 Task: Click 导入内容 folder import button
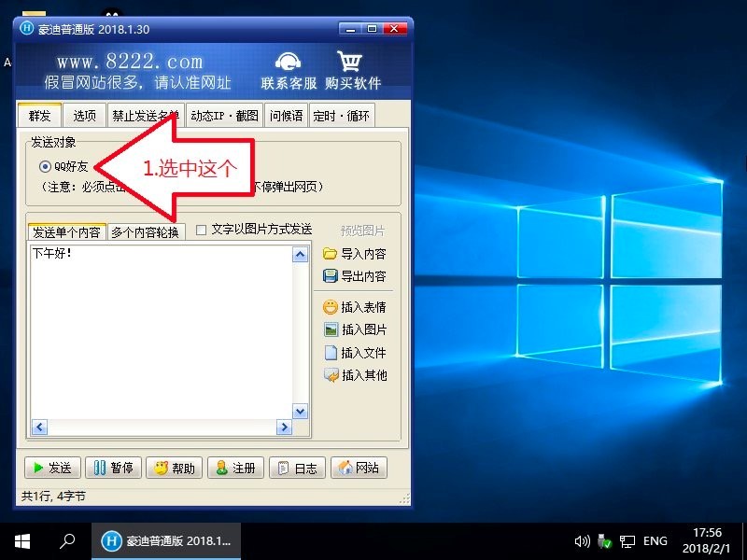click(355, 254)
